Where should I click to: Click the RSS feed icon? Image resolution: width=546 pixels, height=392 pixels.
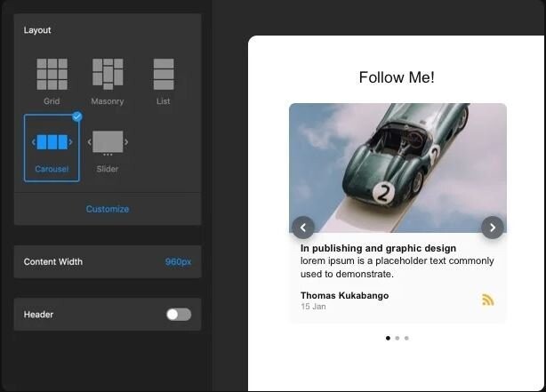(x=487, y=300)
